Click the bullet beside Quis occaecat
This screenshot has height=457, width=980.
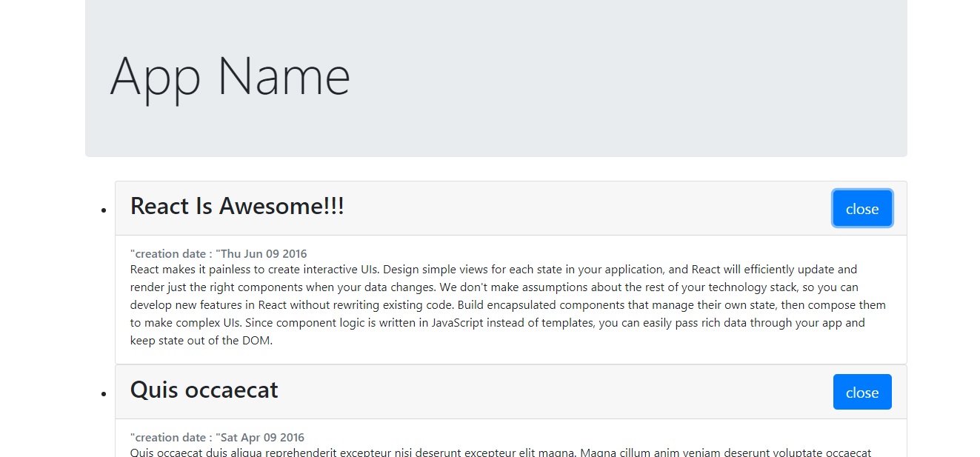104,394
